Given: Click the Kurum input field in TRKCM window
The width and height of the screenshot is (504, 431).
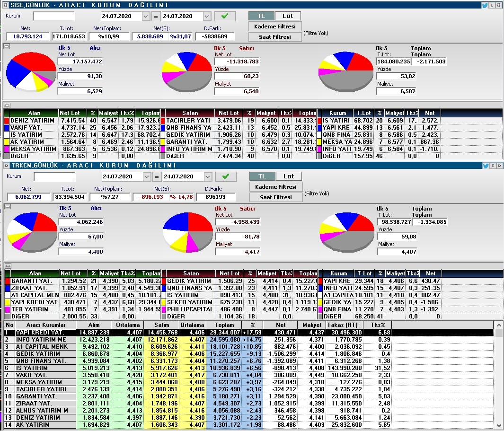Looking at the screenshot, I should 54,177.
